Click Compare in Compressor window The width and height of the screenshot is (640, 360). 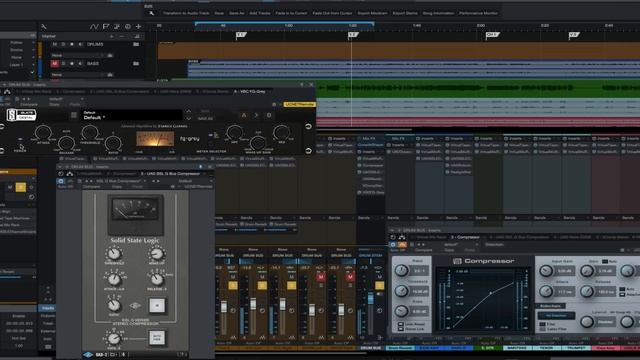(424, 250)
